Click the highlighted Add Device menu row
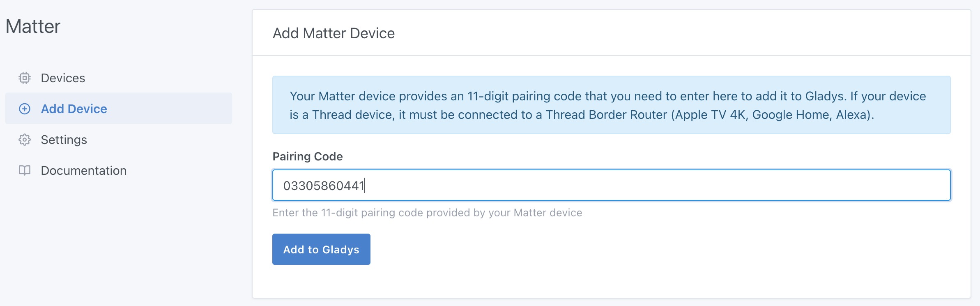 pos(119,109)
